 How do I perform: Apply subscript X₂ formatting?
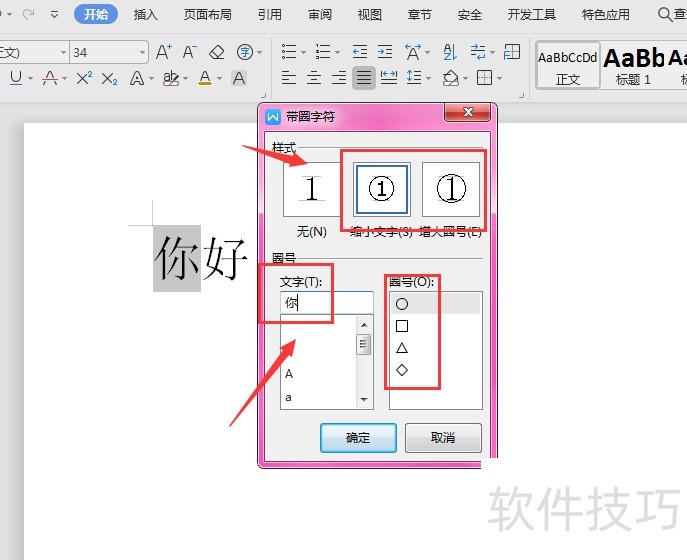109,79
